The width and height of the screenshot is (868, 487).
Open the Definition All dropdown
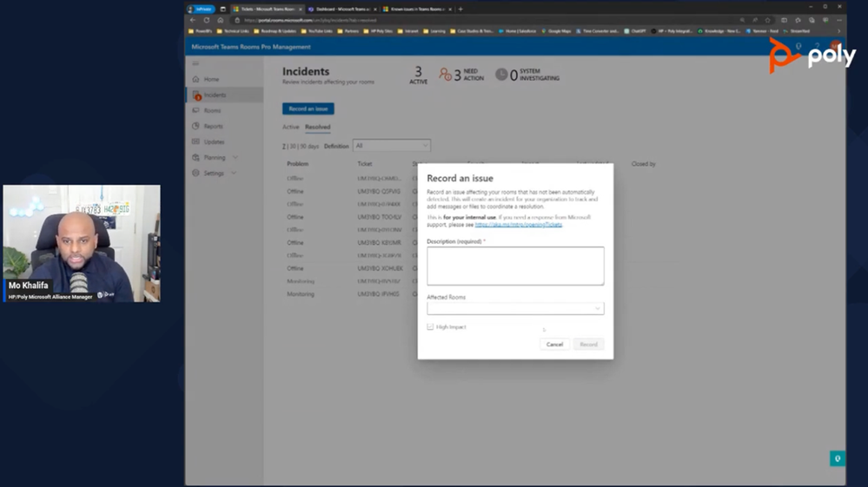391,145
